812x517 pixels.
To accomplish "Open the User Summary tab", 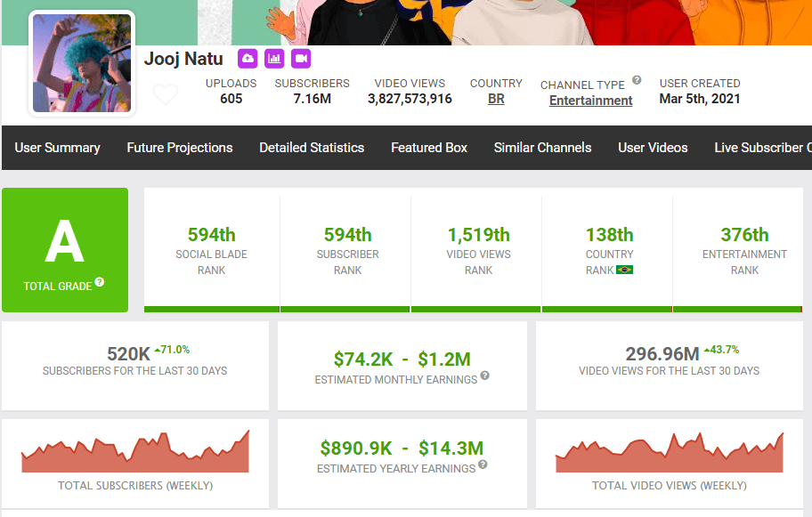I will [x=58, y=148].
